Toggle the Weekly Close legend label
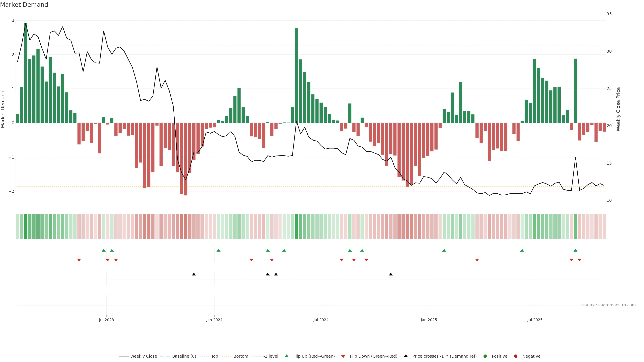 [x=144, y=356]
